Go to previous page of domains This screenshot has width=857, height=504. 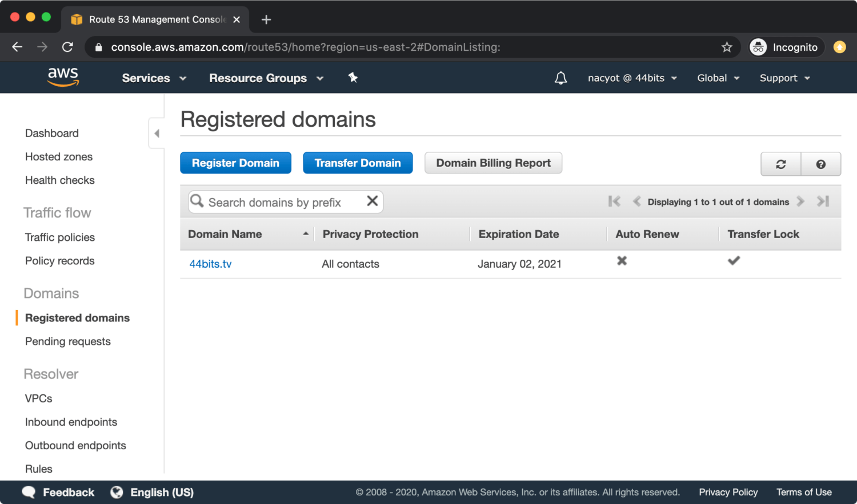636,201
